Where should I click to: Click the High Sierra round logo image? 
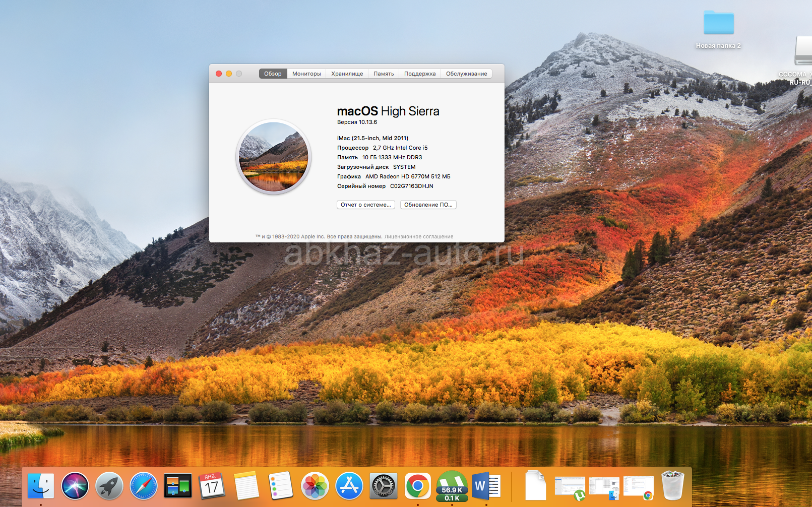(274, 157)
